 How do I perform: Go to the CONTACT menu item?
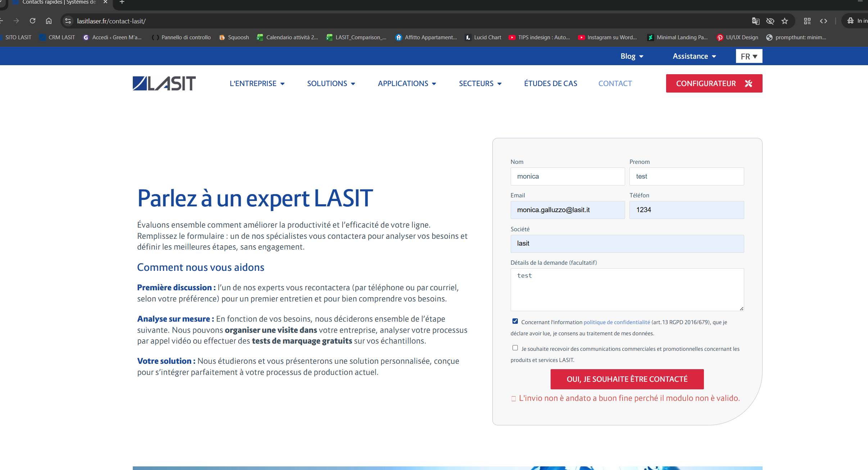point(615,84)
